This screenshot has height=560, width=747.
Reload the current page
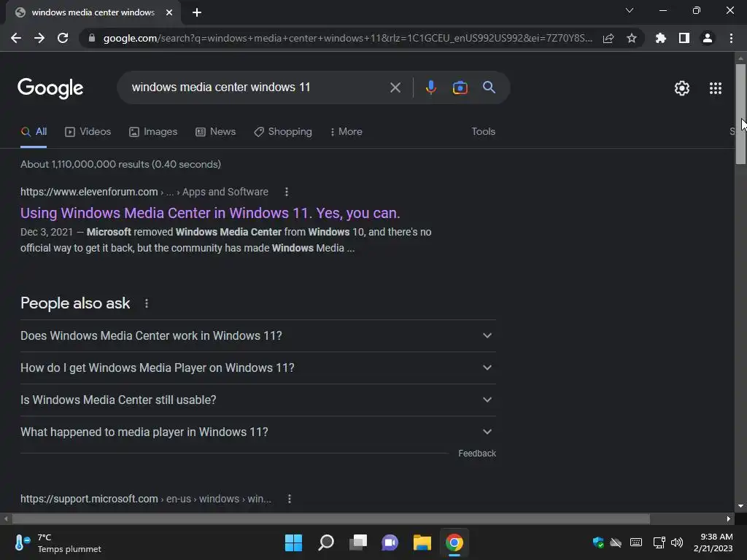(63, 38)
